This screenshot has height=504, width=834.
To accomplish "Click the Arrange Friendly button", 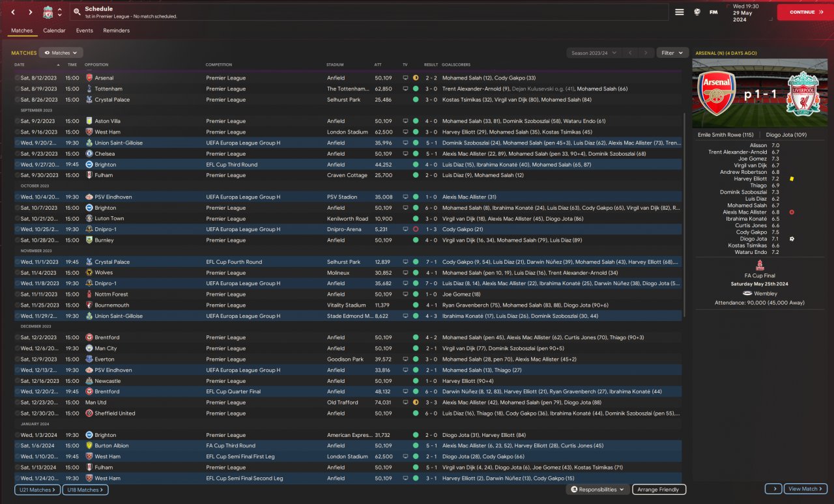I will pos(659,490).
